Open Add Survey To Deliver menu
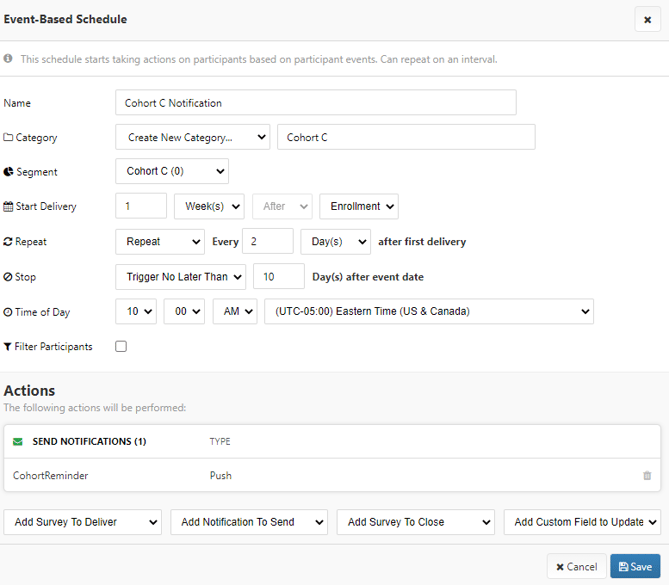This screenshot has height=585, width=669. pyautogui.click(x=83, y=522)
